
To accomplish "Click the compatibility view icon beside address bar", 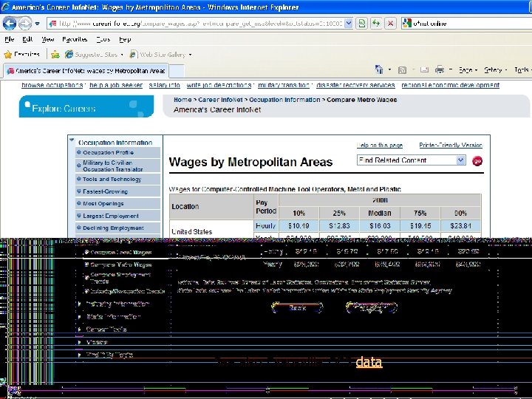I will (x=361, y=24).
